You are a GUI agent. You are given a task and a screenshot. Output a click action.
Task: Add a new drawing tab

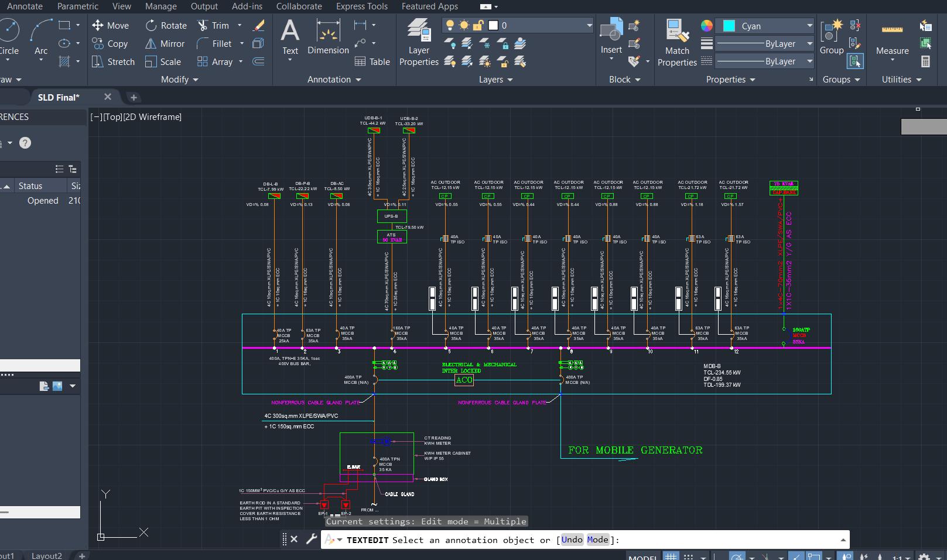(x=133, y=97)
